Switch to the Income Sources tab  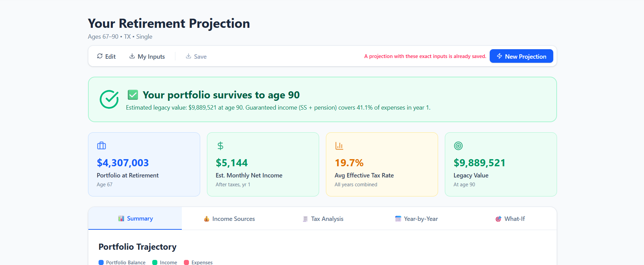click(x=229, y=219)
